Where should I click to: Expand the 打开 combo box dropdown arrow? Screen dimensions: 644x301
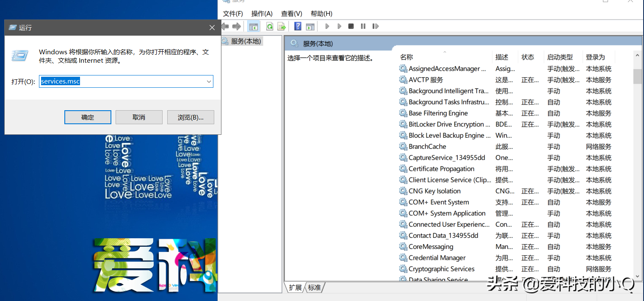[x=209, y=81]
